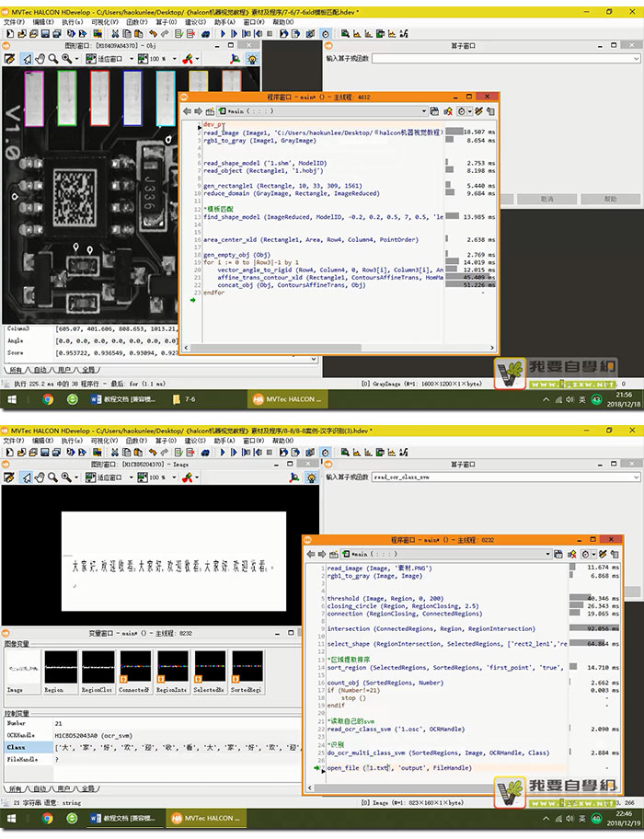Toggle the profiler clock in the 7-6 HDevelop toolbar
The image size is (644, 839).
325,34
